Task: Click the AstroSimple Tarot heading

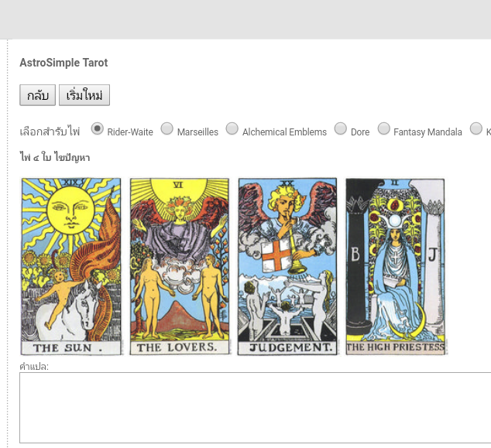Action: [64, 63]
